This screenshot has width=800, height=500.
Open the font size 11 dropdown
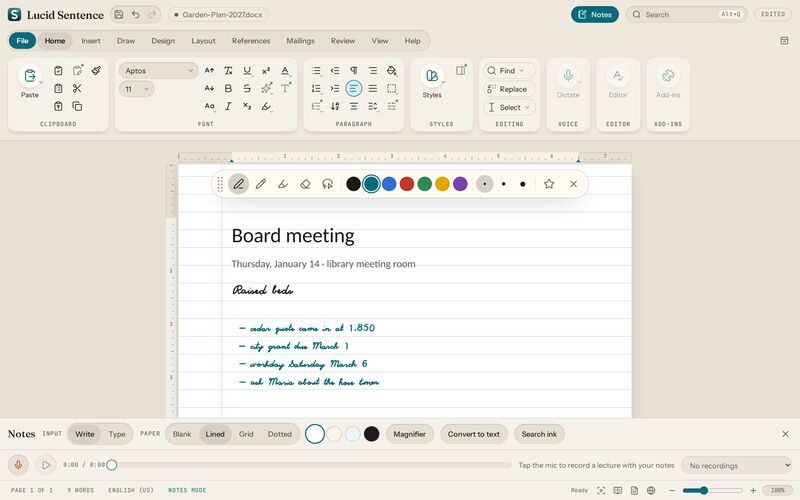tap(137, 89)
